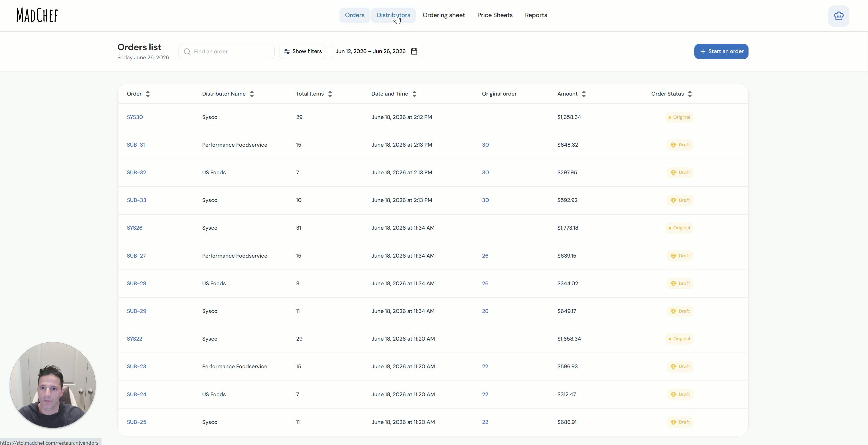Click Draft status badge for SUB-23
Viewport: 868px width, 445px height.
pyautogui.click(x=680, y=367)
